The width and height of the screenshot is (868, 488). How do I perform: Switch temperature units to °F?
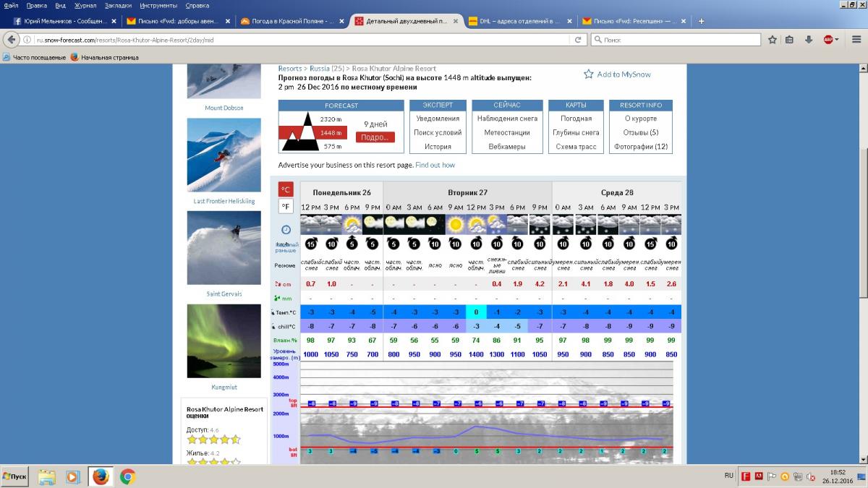[x=286, y=206]
